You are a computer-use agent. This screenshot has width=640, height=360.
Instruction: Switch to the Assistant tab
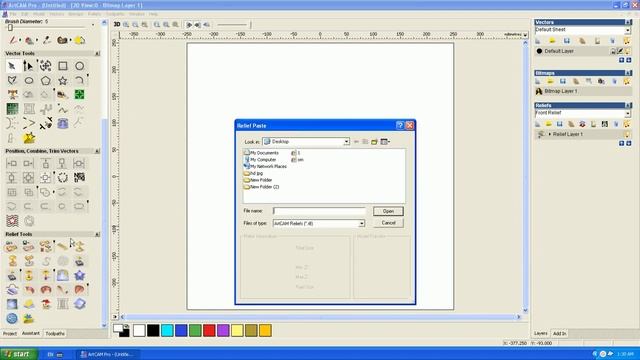click(31, 333)
